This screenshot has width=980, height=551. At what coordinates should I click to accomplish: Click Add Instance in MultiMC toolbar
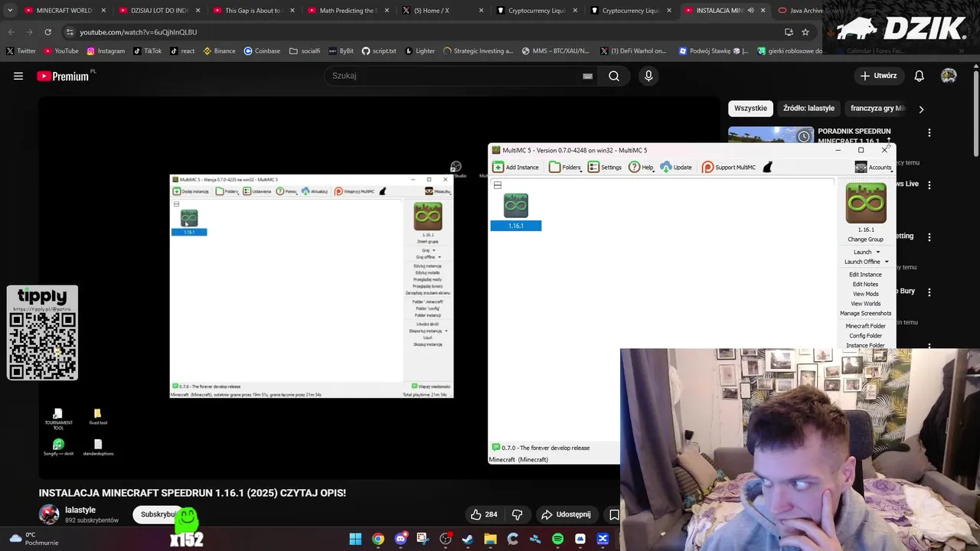click(x=516, y=167)
